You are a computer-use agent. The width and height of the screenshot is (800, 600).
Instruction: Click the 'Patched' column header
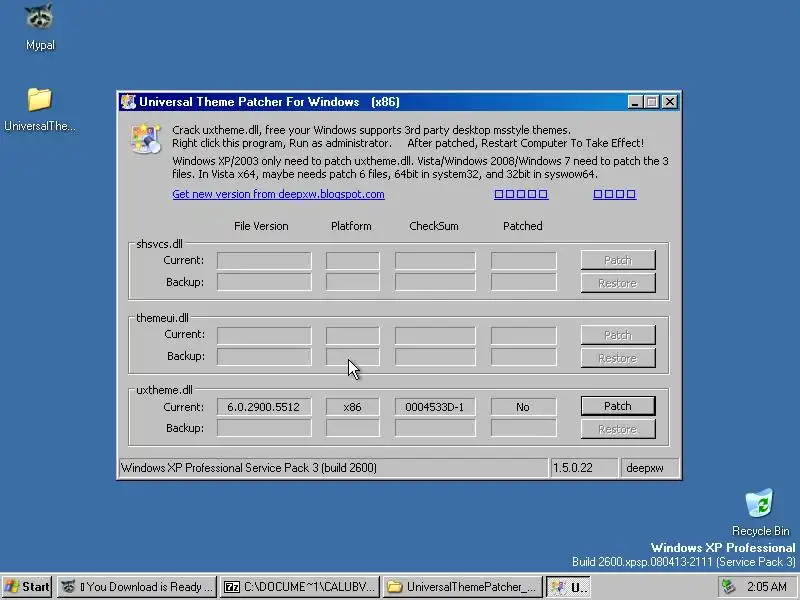tap(522, 226)
